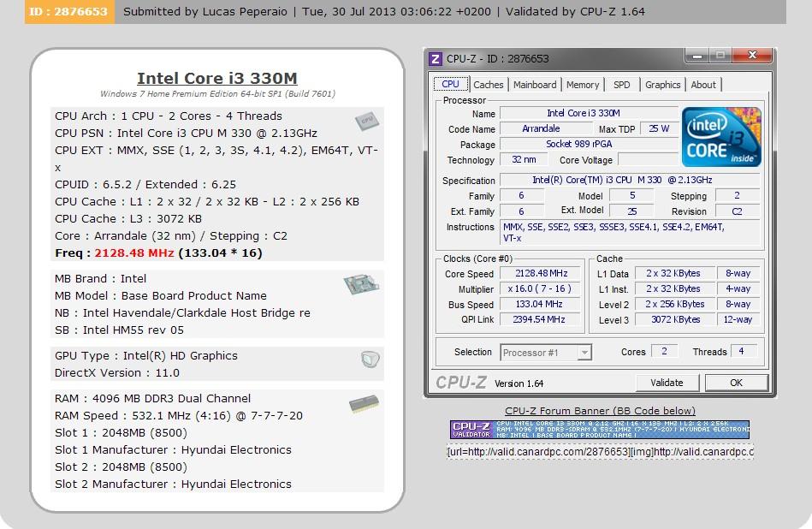Show the About tab
The height and width of the screenshot is (529, 812).
[703, 85]
